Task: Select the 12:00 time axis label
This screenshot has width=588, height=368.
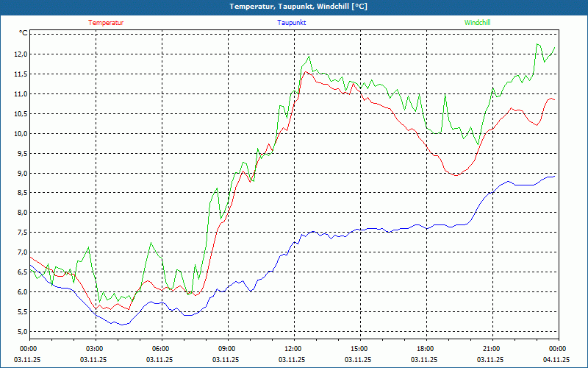Action: pos(293,349)
